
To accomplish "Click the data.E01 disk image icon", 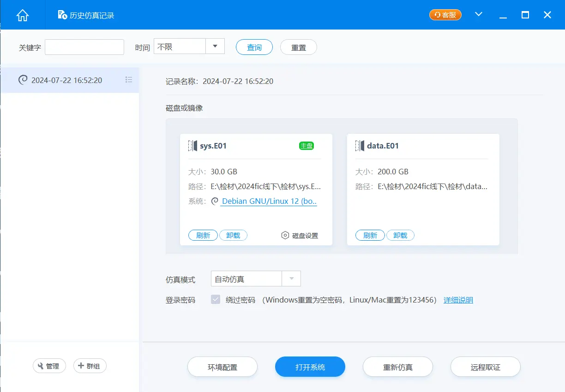I will point(360,146).
